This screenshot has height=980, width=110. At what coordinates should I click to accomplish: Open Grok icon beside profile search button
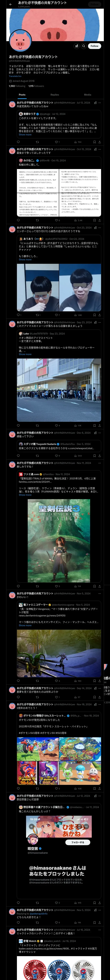(x=77, y=46)
